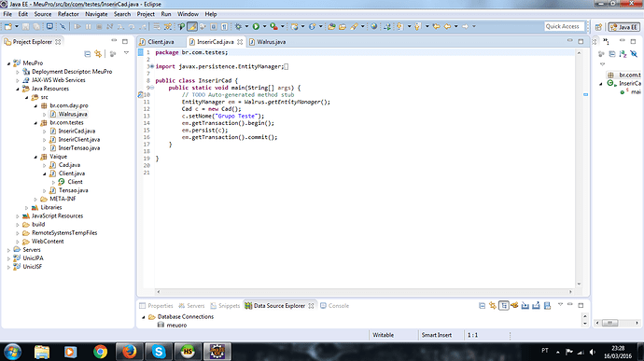Toggle Mark Occurrences highlighter in toolbar

[192, 27]
